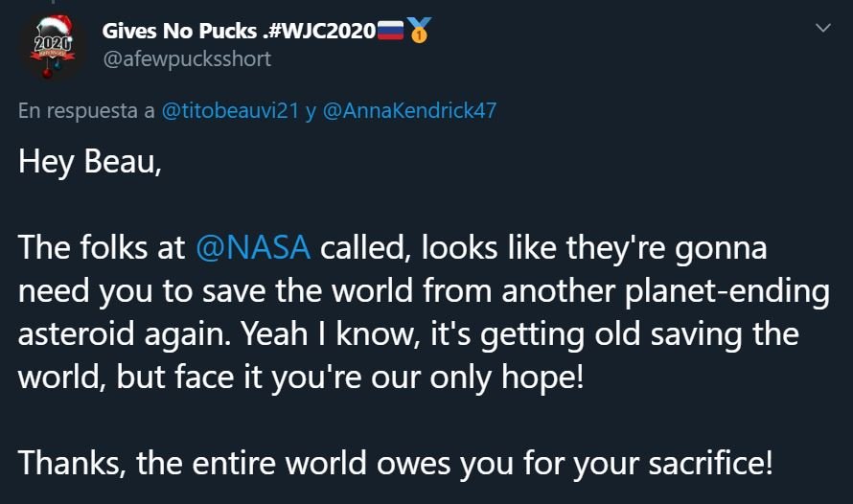Viewport: 853px width, 504px height.
Task: Open the Gives No Pucks profile name
Action: [179, 31]
